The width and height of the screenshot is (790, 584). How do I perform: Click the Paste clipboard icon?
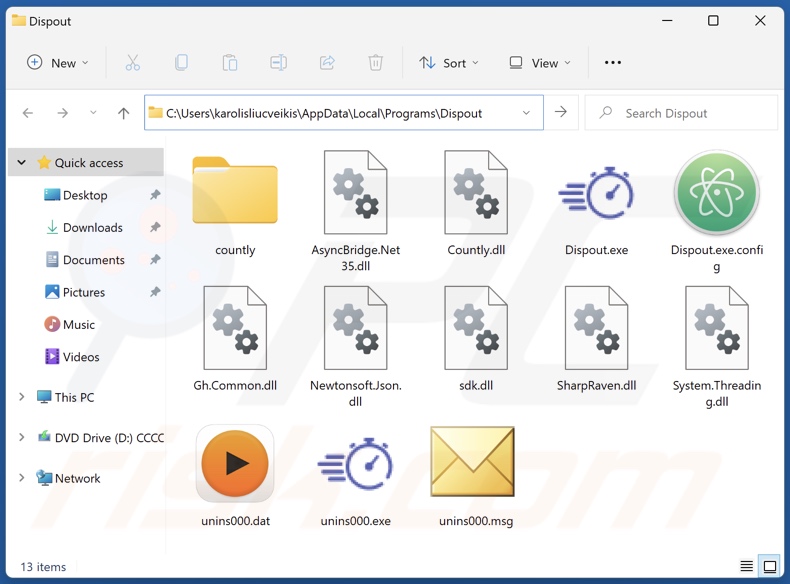coord(230,63)
